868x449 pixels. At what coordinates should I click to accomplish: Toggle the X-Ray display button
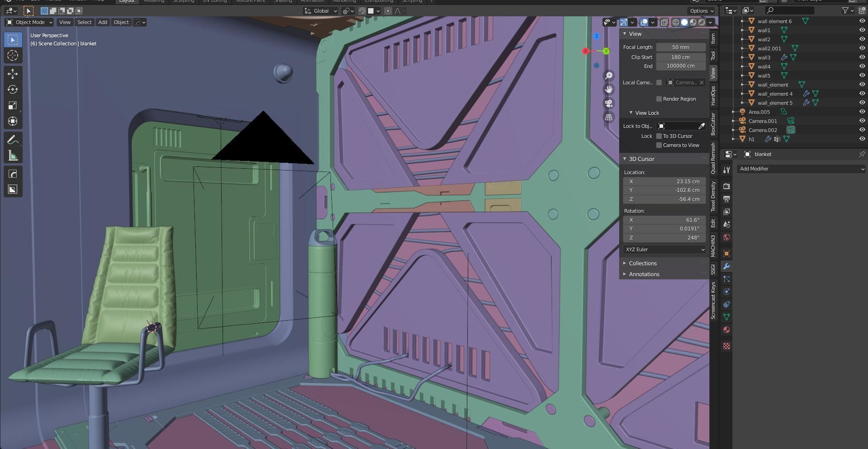point(664,22)
